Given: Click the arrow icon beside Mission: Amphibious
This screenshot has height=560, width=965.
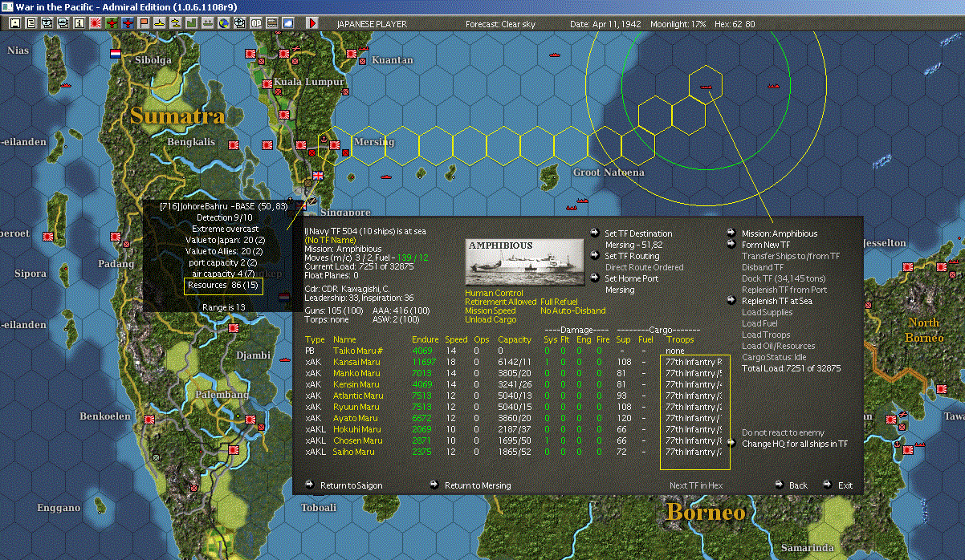Looking at the screenshot, I should [x=731, y=233].
